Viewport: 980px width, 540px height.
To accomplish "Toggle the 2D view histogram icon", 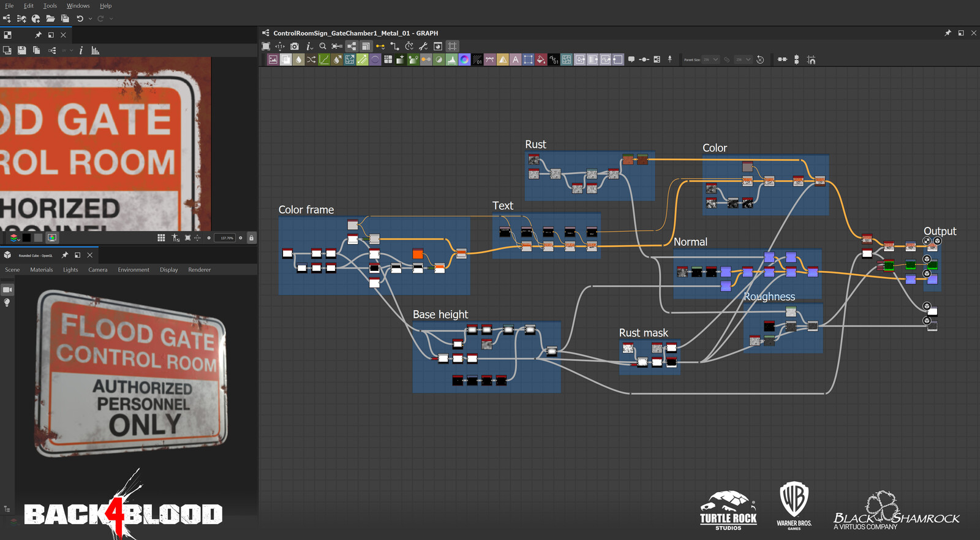I will [96, 50].
